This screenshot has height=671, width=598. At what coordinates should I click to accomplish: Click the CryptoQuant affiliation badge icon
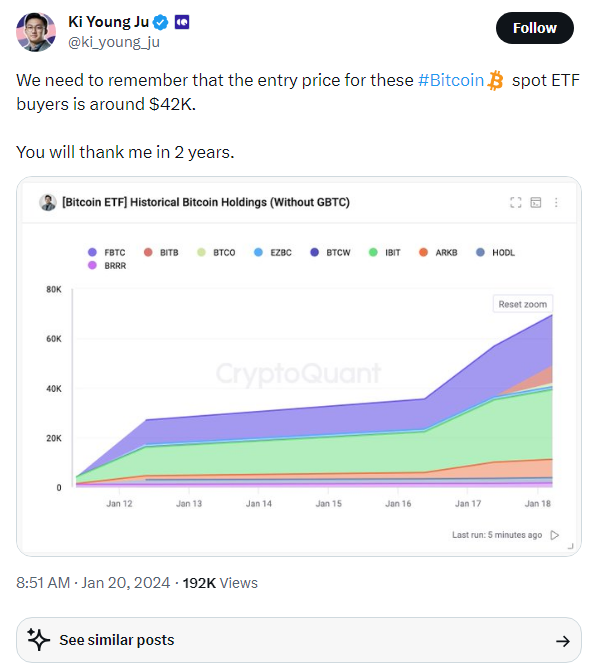182,22
